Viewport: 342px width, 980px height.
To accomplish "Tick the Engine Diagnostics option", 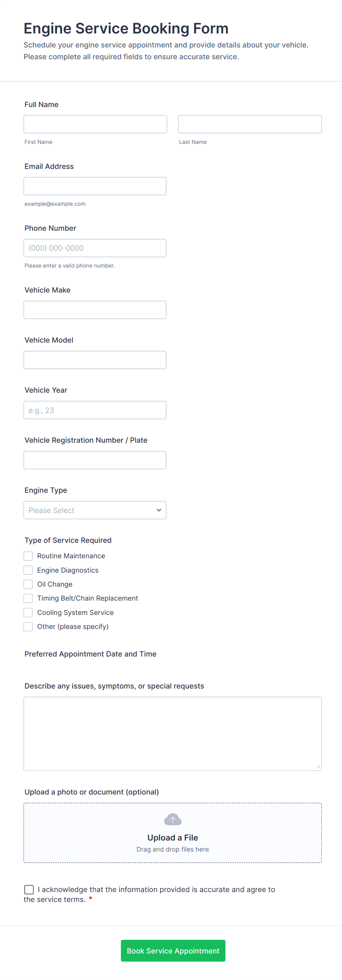I will [28, 570].
